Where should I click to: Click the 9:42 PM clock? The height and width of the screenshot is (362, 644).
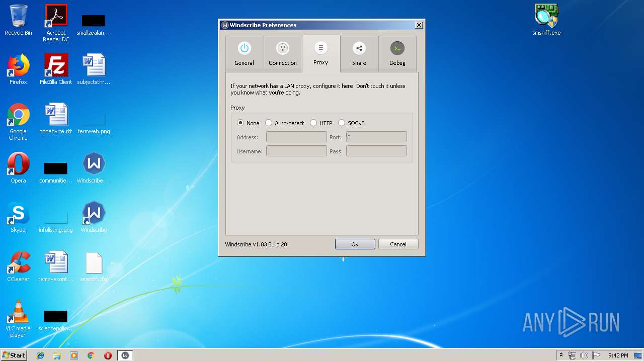618,355
